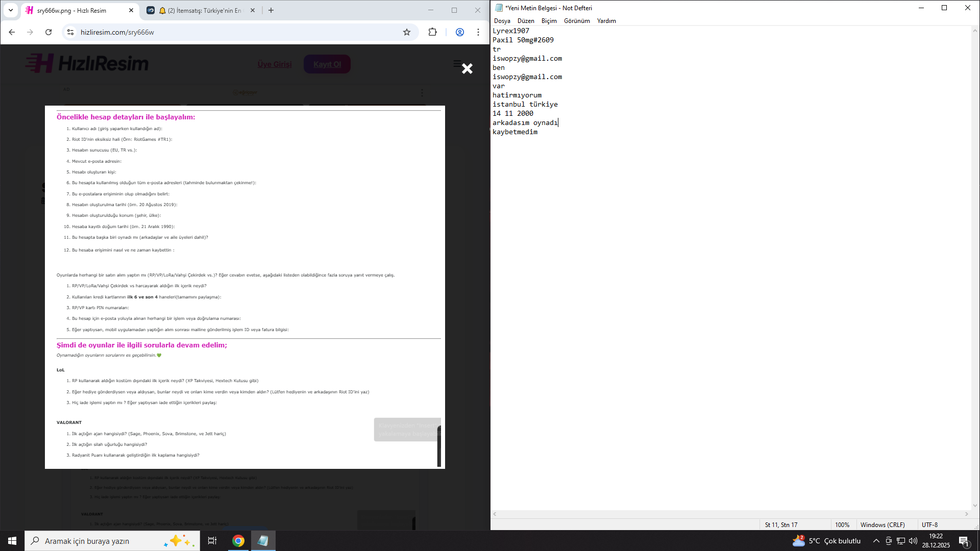Screen dimensions: 980x551
Task: Open Chrome's three-dot menu
Action: 478,32
